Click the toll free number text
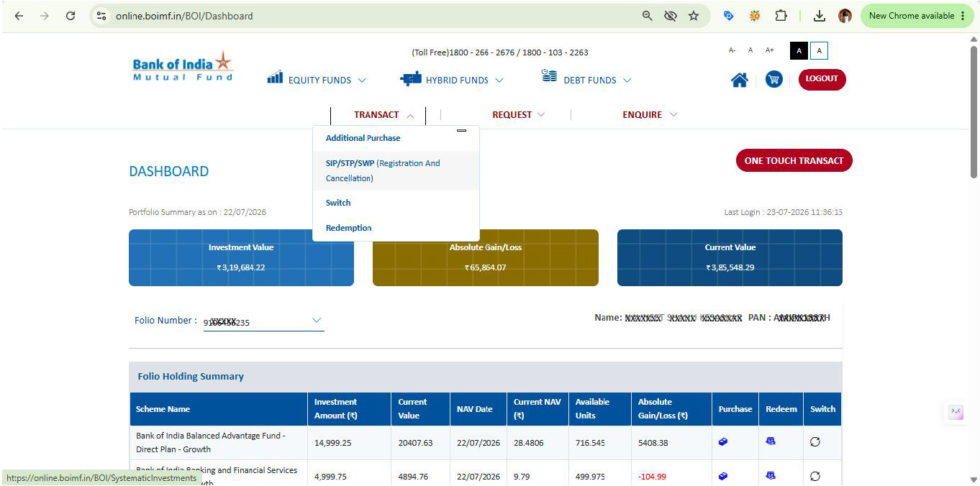This screenshot has width=980, height=486. point(500,52)
